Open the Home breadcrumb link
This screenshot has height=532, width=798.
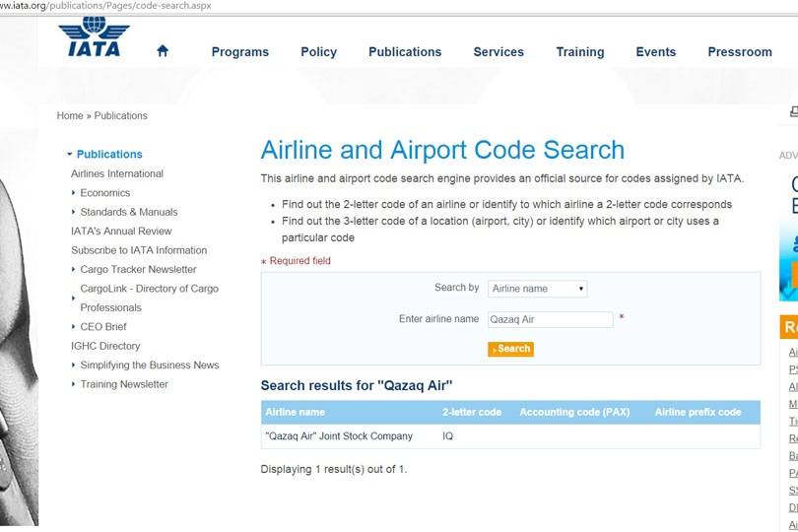[70, 116]
